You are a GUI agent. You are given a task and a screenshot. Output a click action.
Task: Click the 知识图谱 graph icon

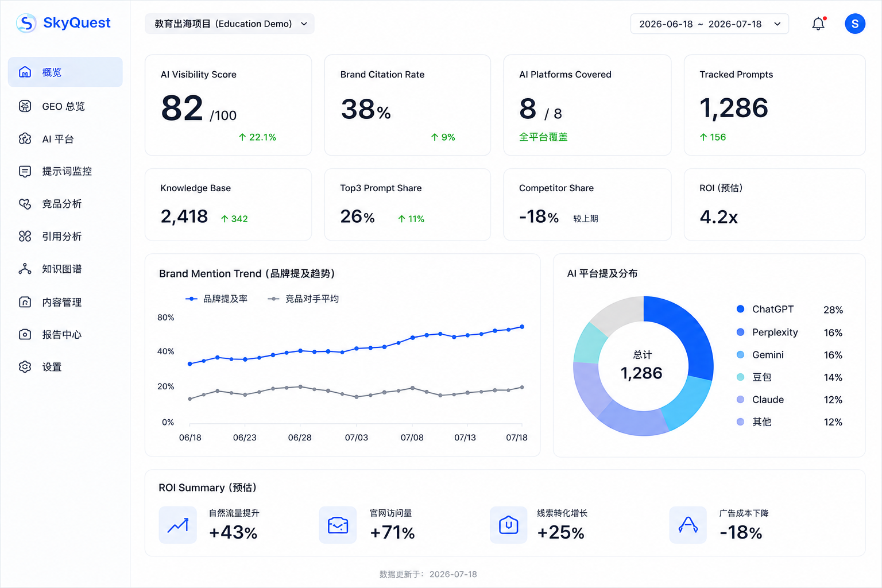coord(25,269)
